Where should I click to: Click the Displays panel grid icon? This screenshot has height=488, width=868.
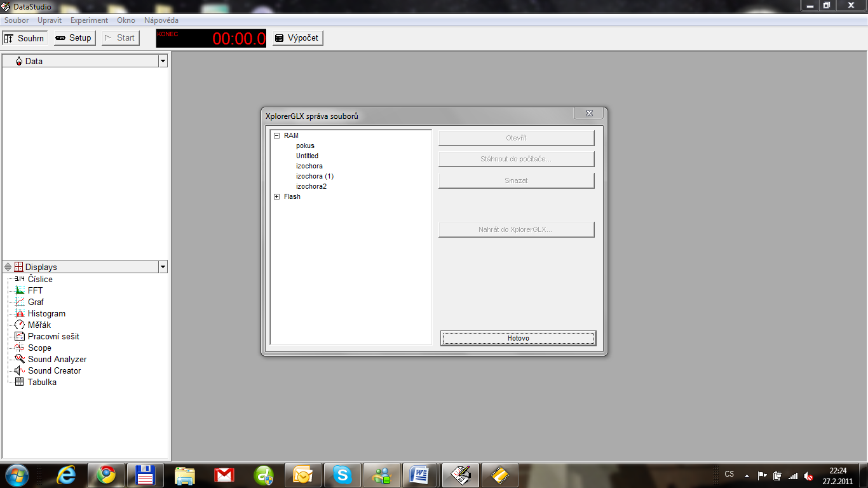point(18,267)
